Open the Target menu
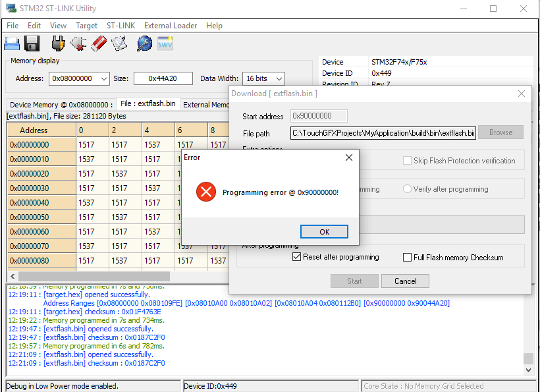 (86, 26)
